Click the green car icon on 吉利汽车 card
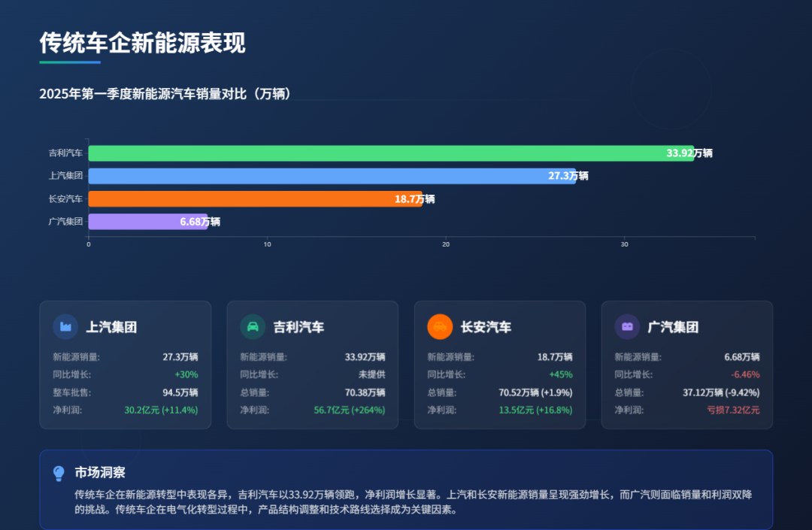The image size is (812, 530). (x=253, y=326)
